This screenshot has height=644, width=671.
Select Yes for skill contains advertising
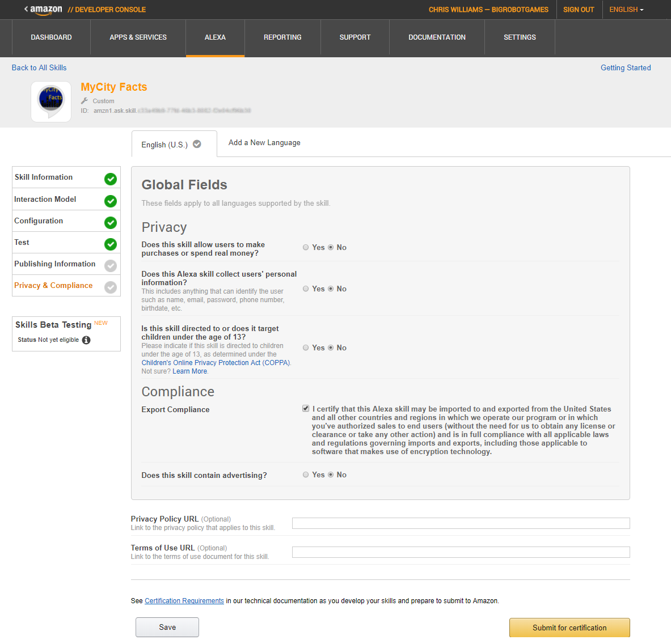[306, 474]
